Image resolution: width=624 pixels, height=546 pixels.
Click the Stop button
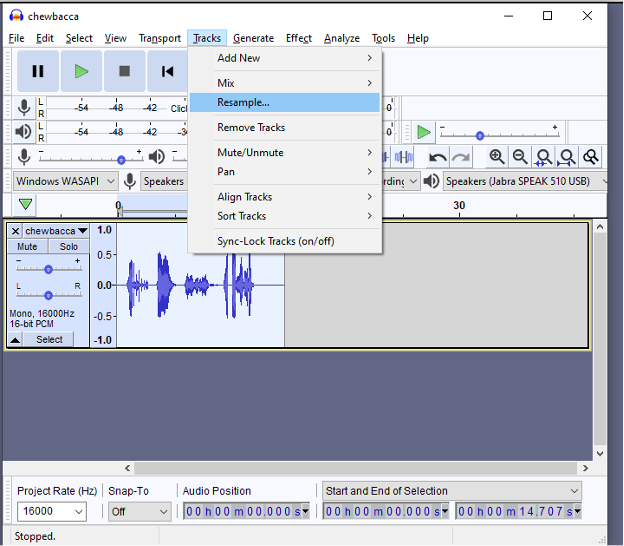point(124,71)
